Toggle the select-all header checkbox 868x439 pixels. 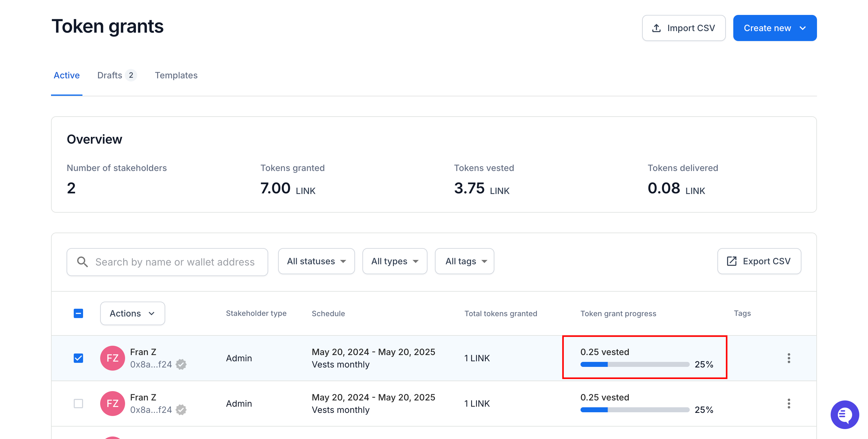[x=78, y=313]
